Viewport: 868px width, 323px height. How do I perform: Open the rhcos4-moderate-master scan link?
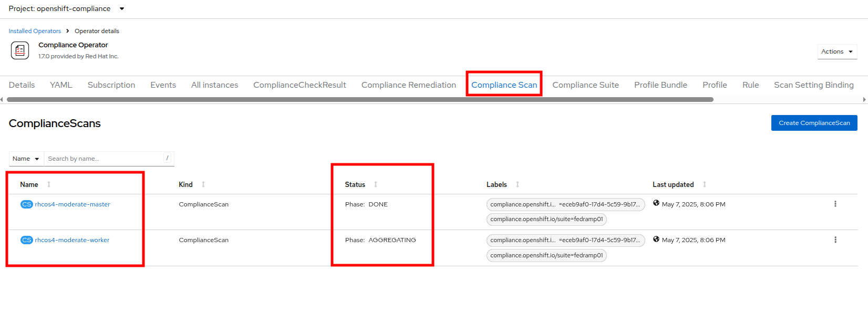pos(73,204)
